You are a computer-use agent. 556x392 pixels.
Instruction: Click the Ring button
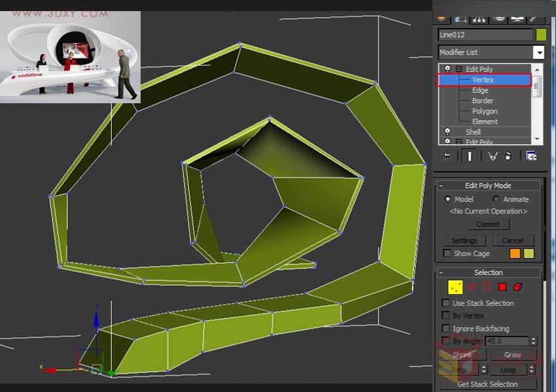coord(460,370)
